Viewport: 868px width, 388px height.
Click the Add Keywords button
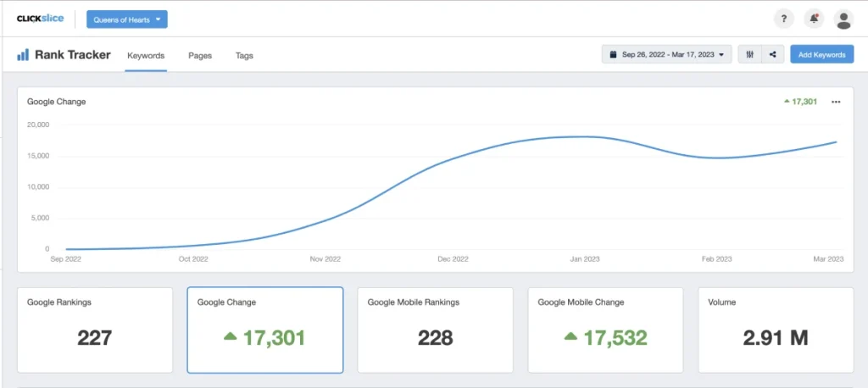pyautogui.click(x=821, y=55)
